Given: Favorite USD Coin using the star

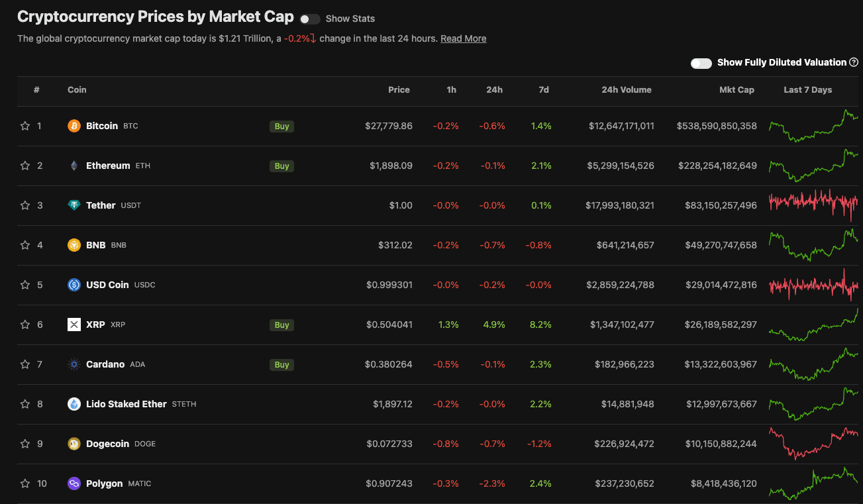Looking at the screenshot, I should click(x=25, y=285).
